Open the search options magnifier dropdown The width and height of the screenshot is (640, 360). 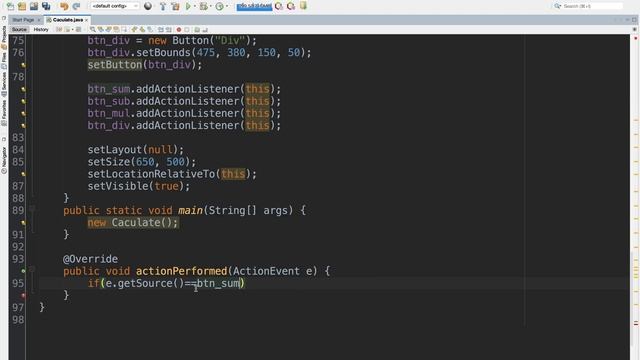pos(558,6)
